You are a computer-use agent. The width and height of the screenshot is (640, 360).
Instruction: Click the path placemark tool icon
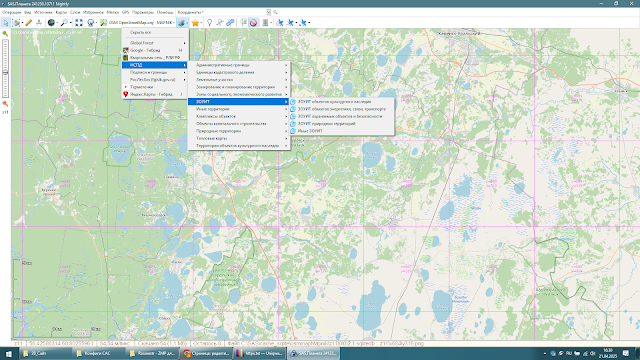tap(220, 23)
